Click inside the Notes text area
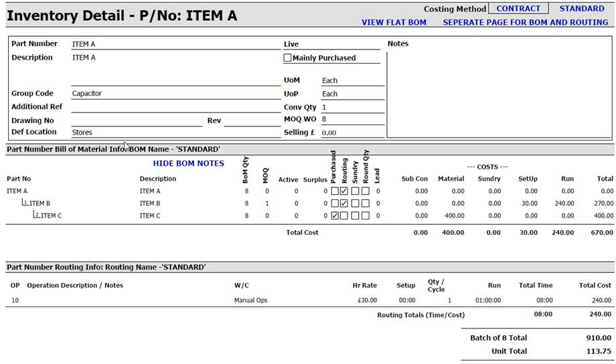The height and width of the screenshot is (364, 616). (x=498, y=94)
